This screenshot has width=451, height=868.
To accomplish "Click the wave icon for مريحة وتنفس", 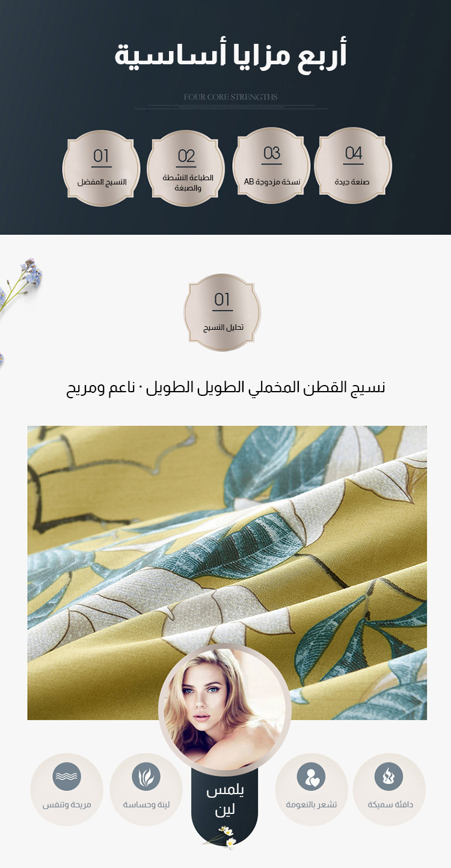I will [x=66, y=777].
